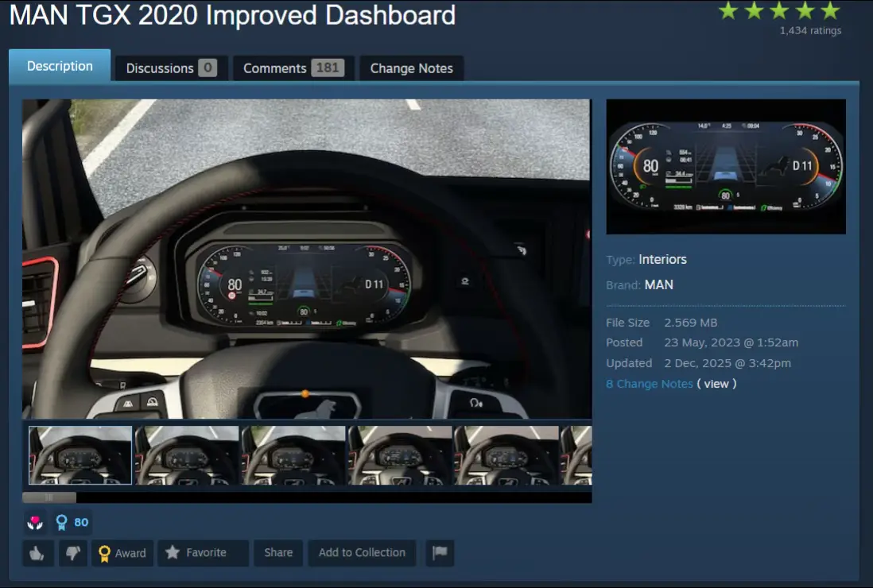Select the first dashboard screenshot thumbnail

(80, 455)
